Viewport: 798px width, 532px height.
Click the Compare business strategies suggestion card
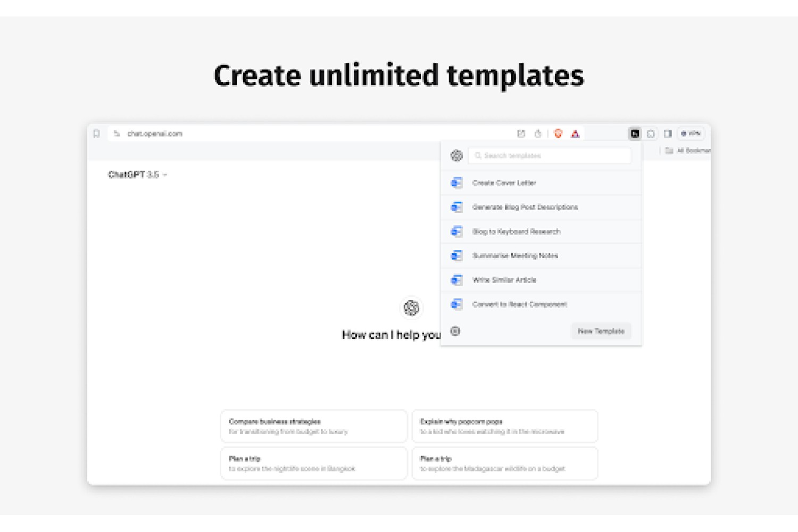point(314,426)
